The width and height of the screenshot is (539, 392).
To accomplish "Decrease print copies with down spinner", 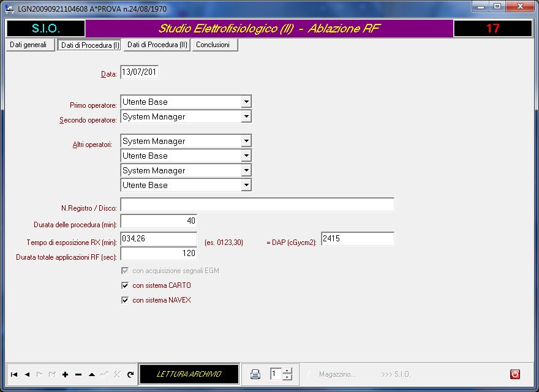I will tap(287, 377).
